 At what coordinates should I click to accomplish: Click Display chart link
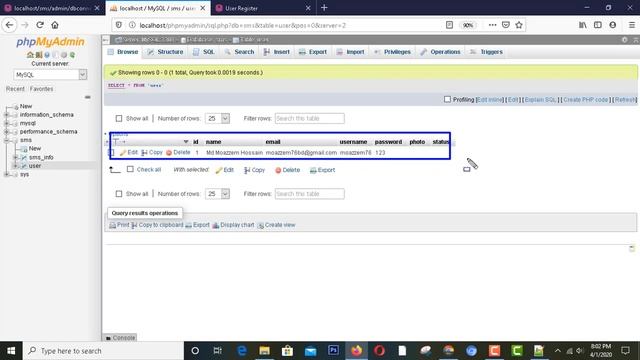pos(233,225)
